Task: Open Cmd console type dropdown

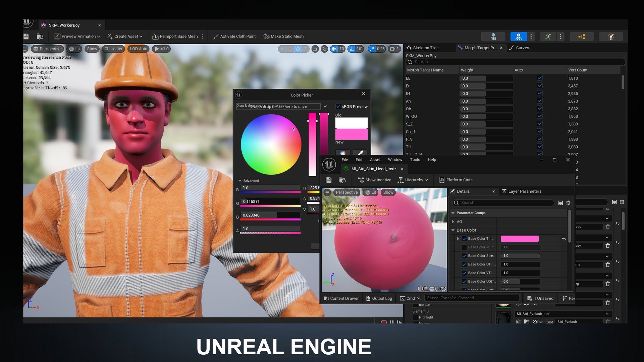Action: click(410, 298)
